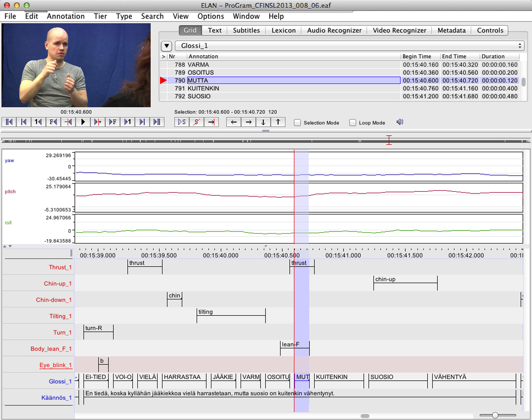Go to the beginning of the media
Screen dimensions: 532x420
click(x=9, y=122)
